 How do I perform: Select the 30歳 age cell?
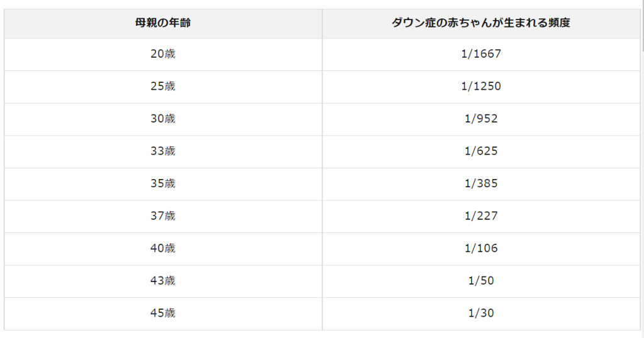163,119
